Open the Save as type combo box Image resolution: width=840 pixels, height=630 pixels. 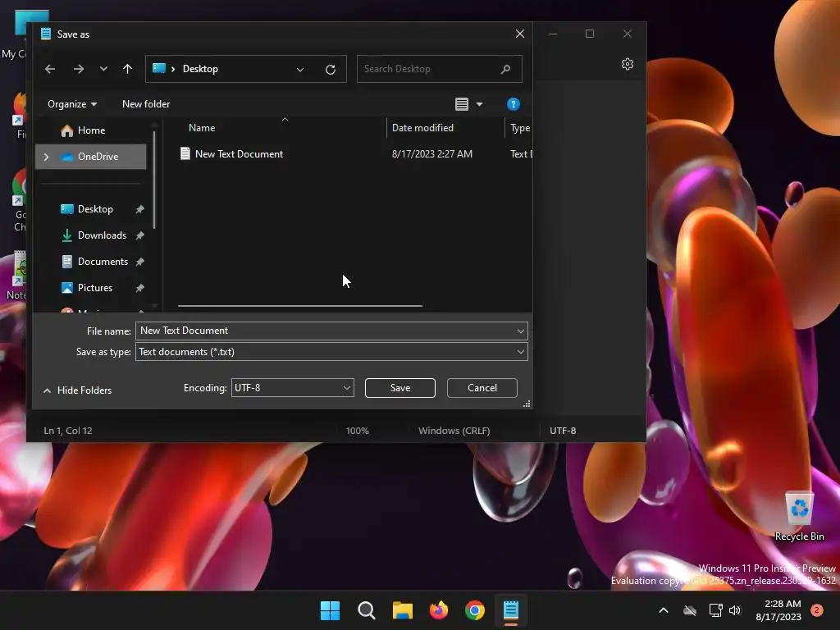[x=331, y=352]
